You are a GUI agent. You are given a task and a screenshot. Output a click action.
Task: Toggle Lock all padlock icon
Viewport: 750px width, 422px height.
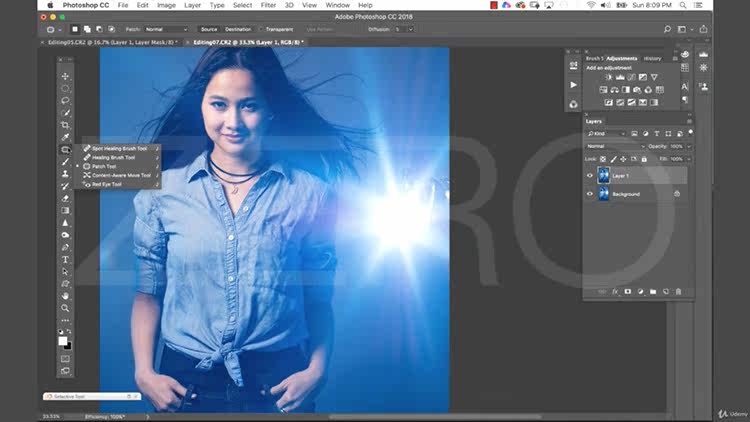pos(644,159)
